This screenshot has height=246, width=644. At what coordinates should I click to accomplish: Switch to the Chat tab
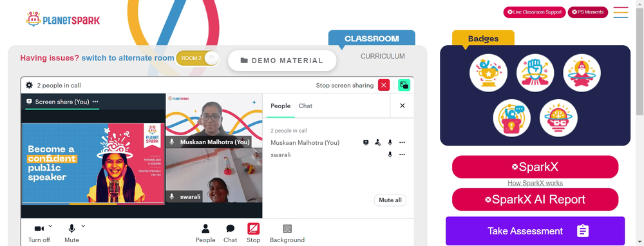(305, 106)
